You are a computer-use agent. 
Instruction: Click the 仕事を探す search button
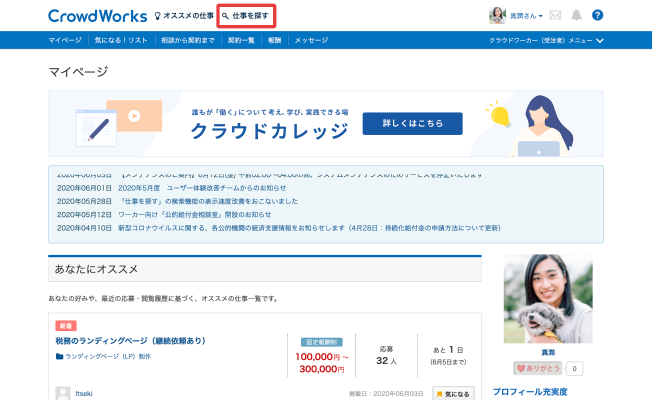click(246, 17)
